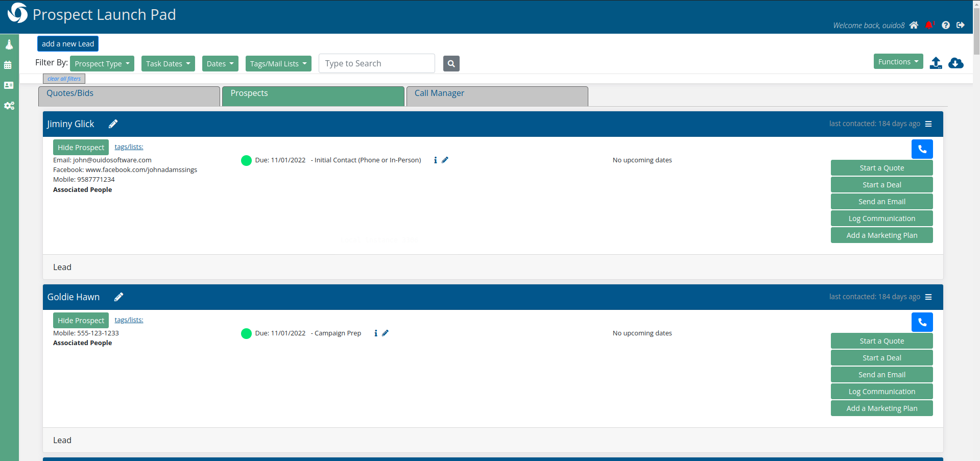This screenshot has width=980, height=461.
Task: Log Communication for Goldie Hawn
Action: click(x=881, y=392)
